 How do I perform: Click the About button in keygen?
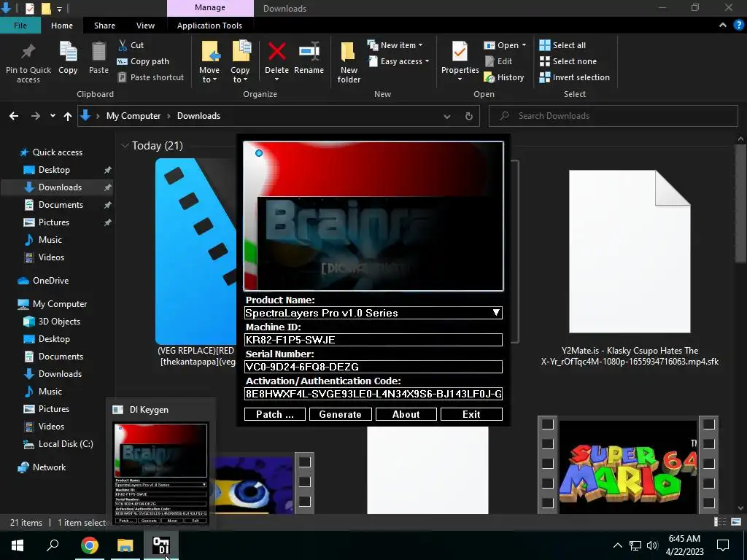tap(406, 414)
